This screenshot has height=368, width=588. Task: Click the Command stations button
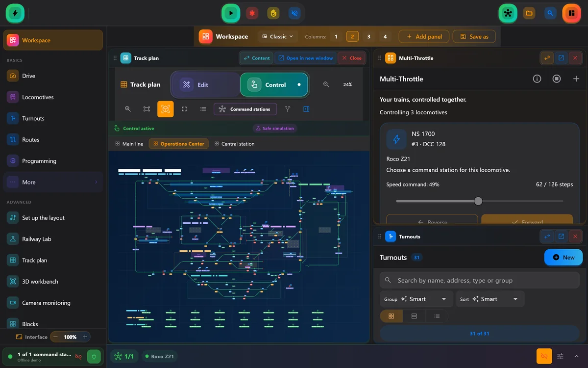(x=245, y=109)
